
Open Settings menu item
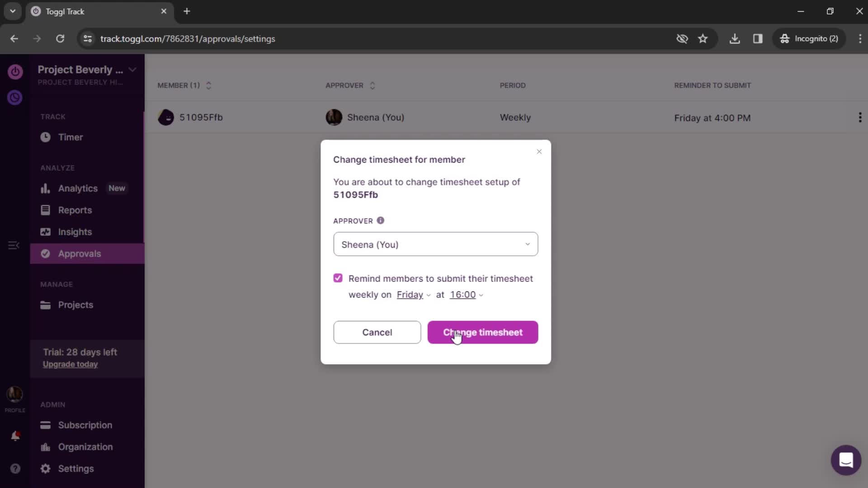[75, 468]
